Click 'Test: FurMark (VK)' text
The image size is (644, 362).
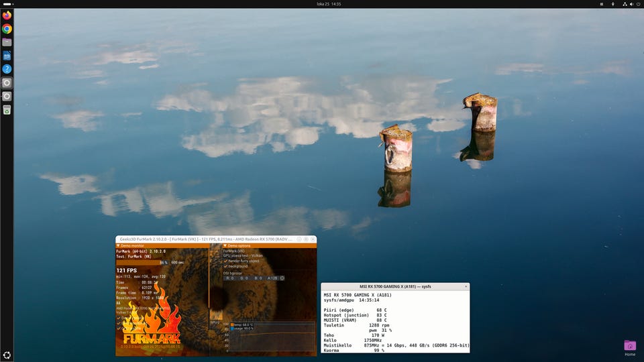(134, 257)
